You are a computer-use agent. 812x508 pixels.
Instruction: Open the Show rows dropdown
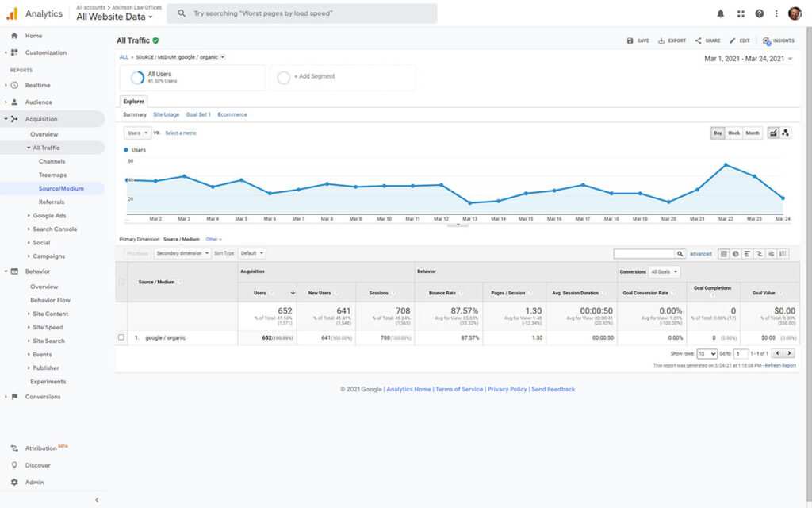707,354
